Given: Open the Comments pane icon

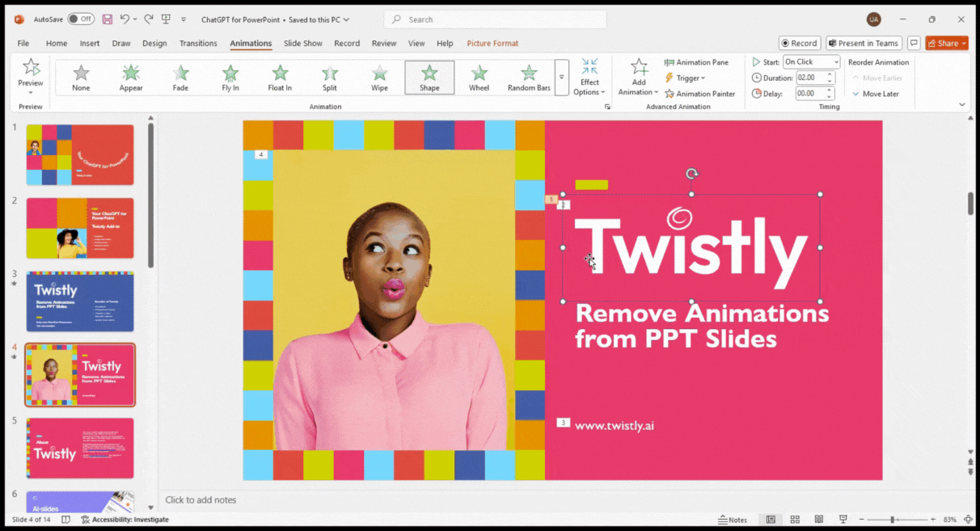Looking at the screenshot, I should (x=914, y=44).
